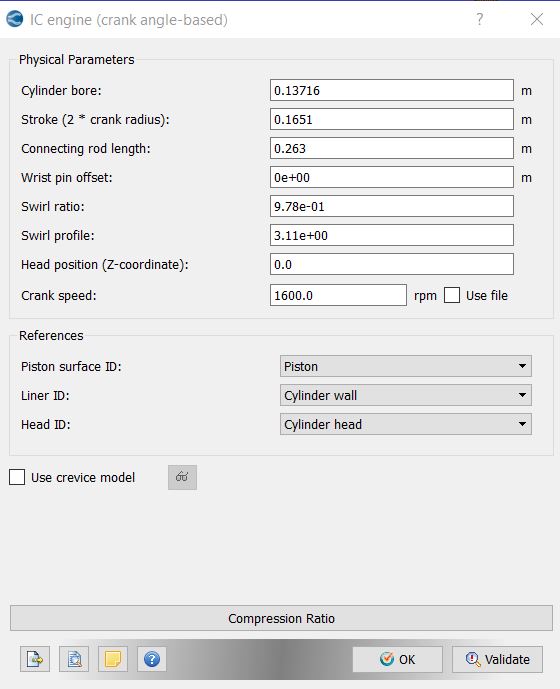Close the IC engine dialog
The image size is (560, 689).
[537, 19]
